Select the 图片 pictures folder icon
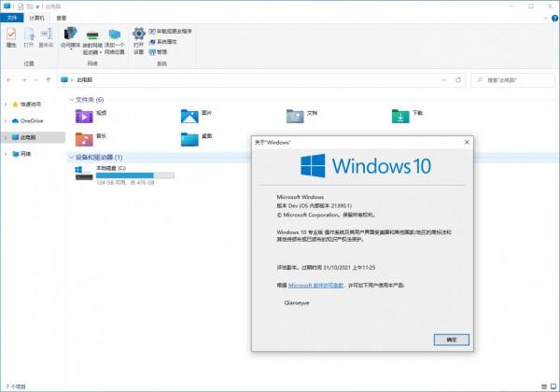 coord(189,117)
